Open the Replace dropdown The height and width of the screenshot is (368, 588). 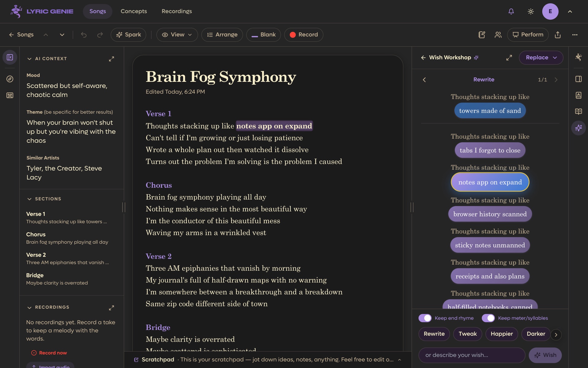[x=541, y=58]
